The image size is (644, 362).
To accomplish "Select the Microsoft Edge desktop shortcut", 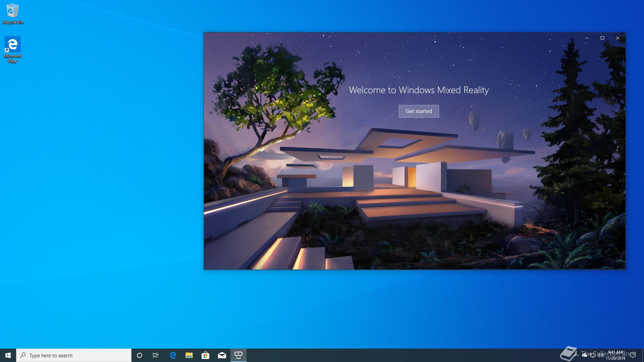I will pos(12,50).
